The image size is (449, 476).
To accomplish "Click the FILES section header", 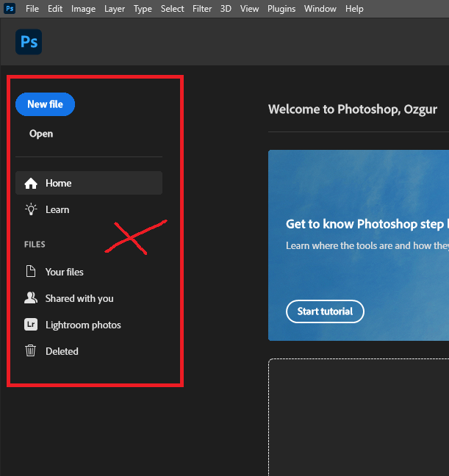I will (35, 245).
